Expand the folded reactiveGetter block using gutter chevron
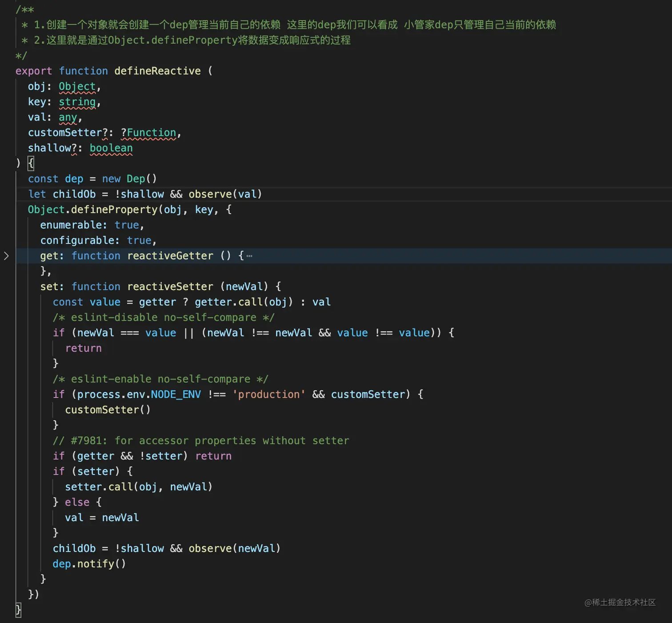 [6, 256]
